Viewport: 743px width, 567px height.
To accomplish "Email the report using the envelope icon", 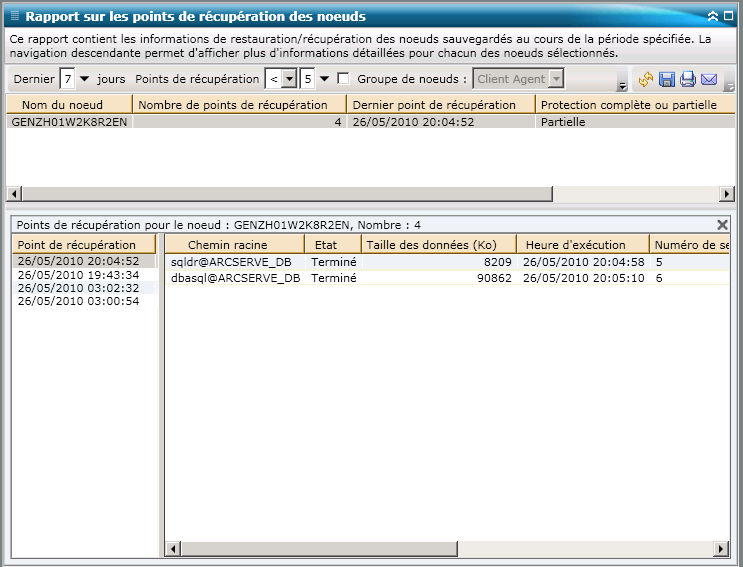I will coord(709,79).
